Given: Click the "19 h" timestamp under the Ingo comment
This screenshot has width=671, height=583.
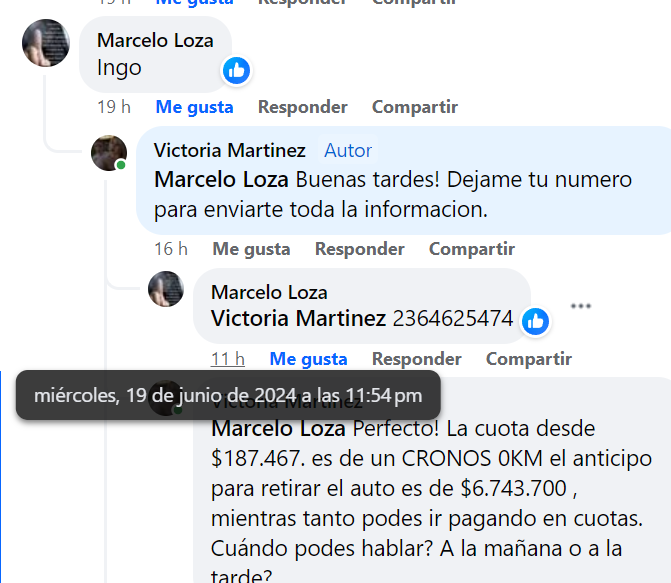Looking at the screenshot, I should (114, 107).
